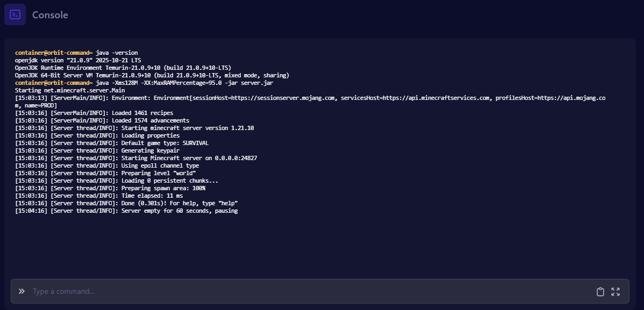Expand the console to fullscreen
The width and height of the screenshot is (644, 310).
click(x=616, y=292)
